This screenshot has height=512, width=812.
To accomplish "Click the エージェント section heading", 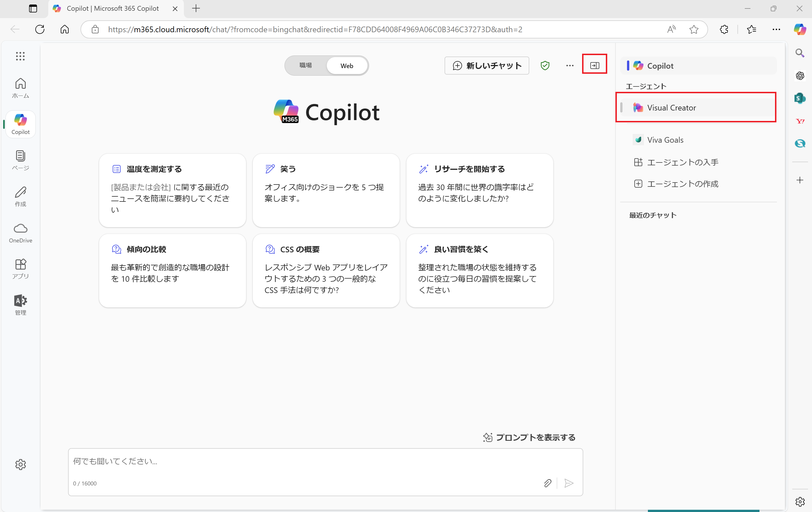I will click(646, 86).
